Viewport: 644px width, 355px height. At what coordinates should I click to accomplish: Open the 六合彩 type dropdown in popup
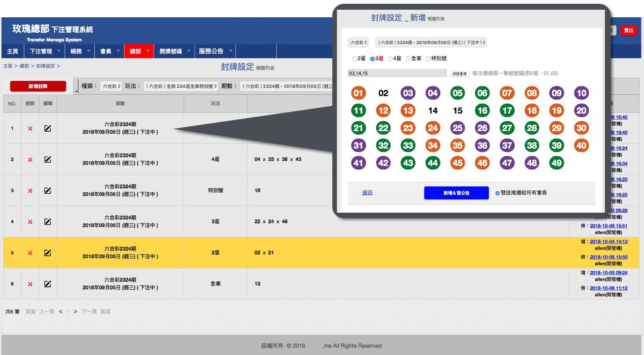pyautogui.click(x=358, y=43)
